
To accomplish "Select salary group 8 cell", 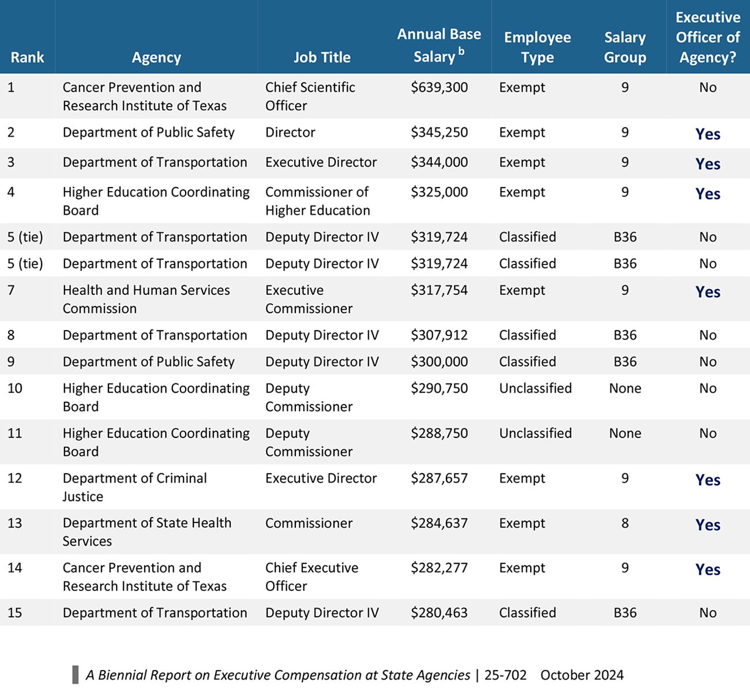I will coord(625,523).
